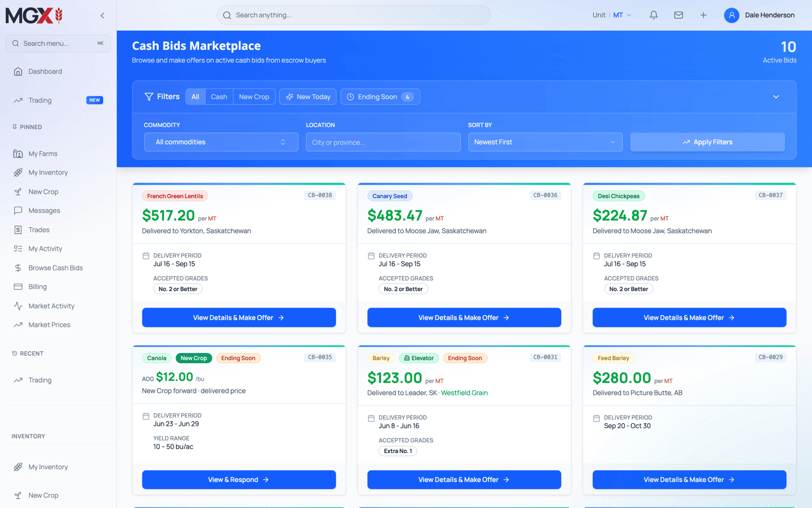This screenshot has height=508, width=812.
Task: Open My Inventory under Inventory section
Action: (x=58, y=467)
